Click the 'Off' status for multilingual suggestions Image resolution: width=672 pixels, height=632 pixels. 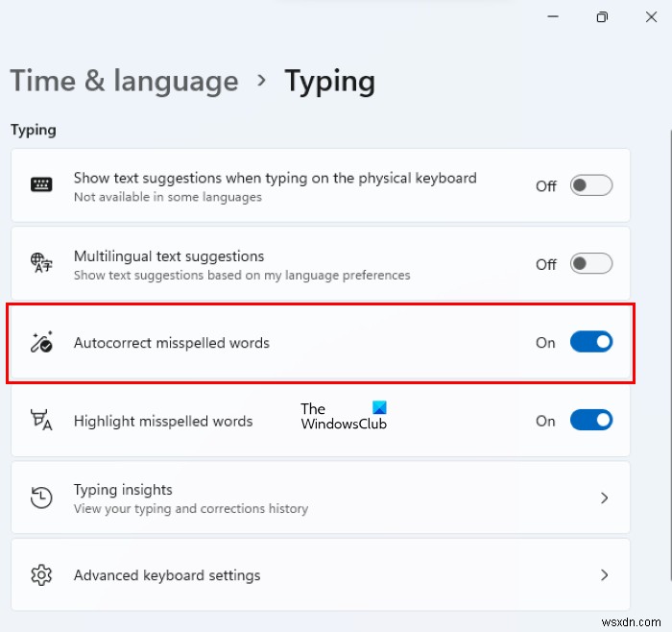click(546, 264)
